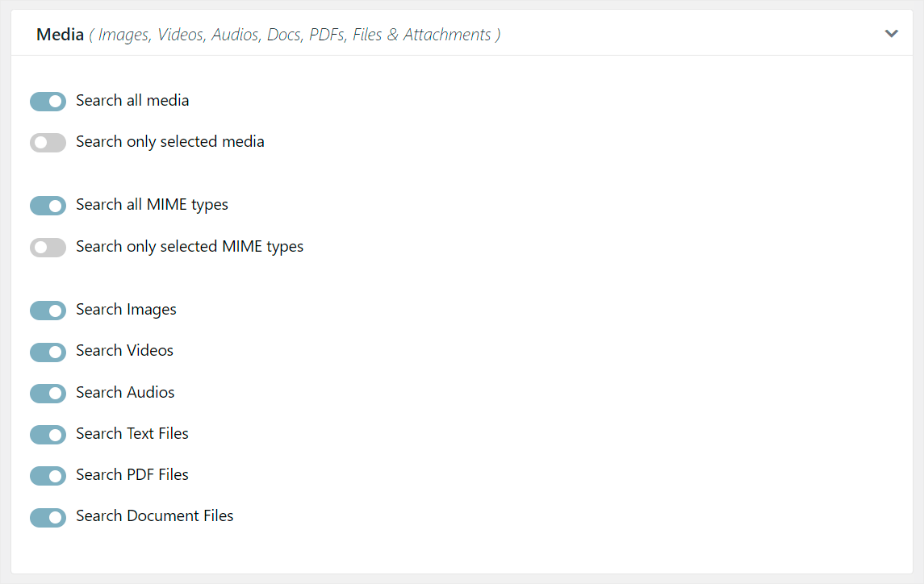Click the Search all media label

pos(132,100)
